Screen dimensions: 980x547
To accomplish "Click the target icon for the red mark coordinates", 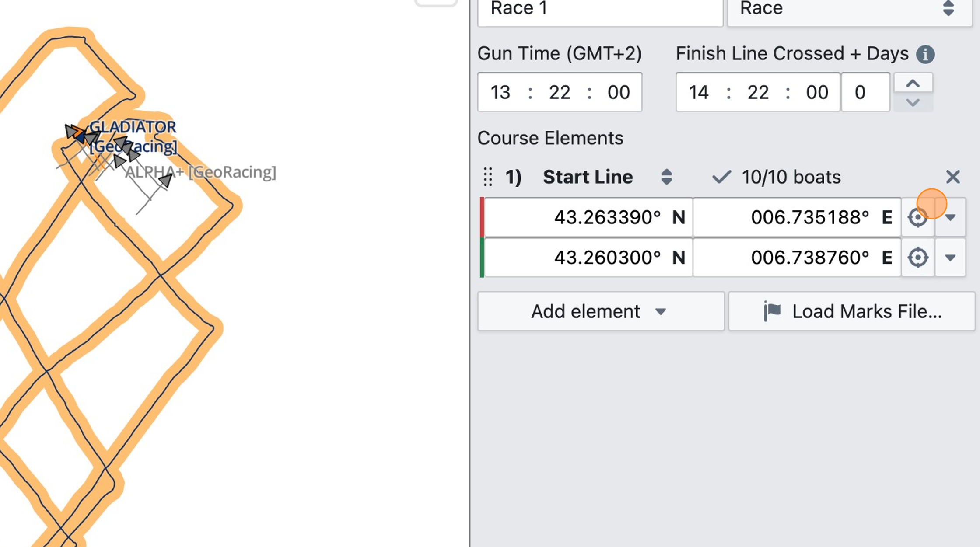I will point(918,217).
